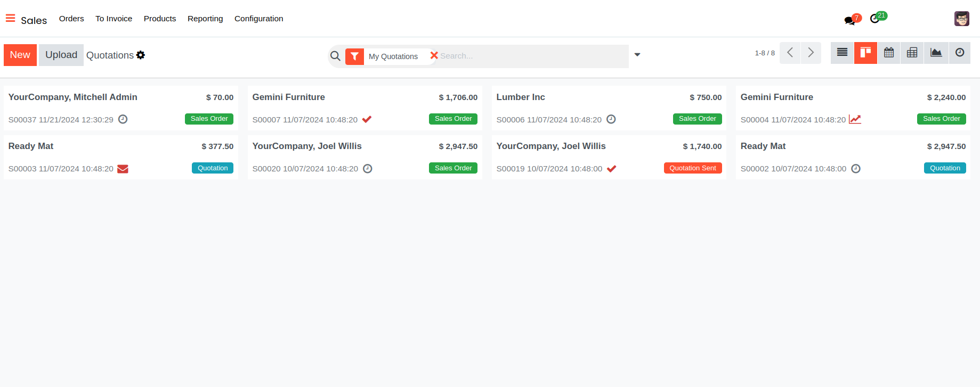Open the pivot table view
Image resolution: width=980 pixels, height=387 pixels.
click(912, 53)
